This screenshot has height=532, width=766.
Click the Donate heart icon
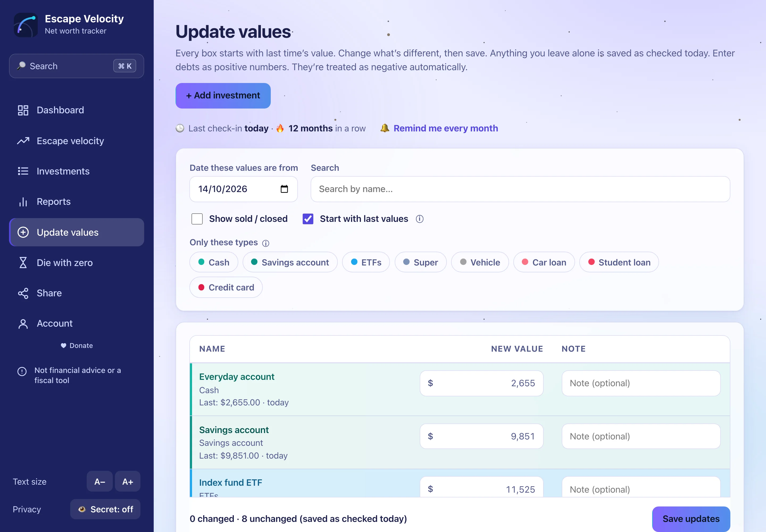click(x=63, y=346)
